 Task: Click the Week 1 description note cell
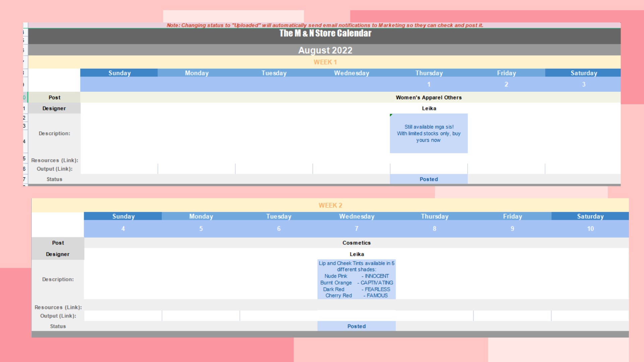tap(429, 133)
